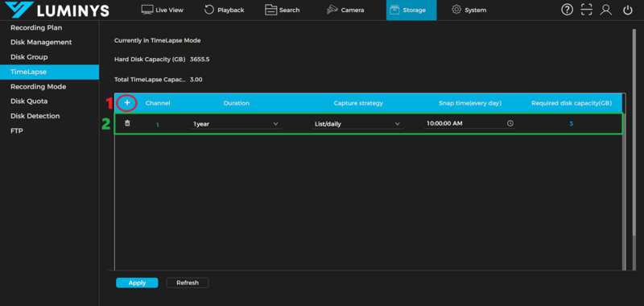This screenshot has width=644, height=306.
Task: Open the System settings tab
Action: click(469, 10)
